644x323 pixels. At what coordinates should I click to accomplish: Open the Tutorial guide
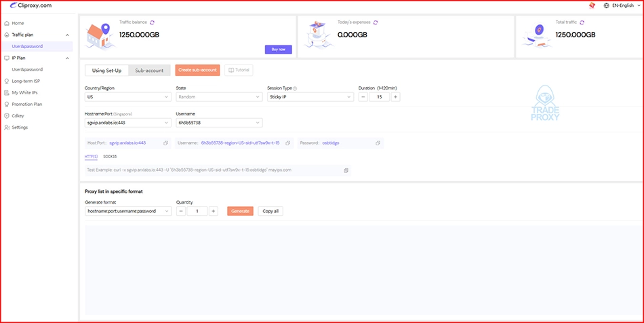(x=239, y=70)
